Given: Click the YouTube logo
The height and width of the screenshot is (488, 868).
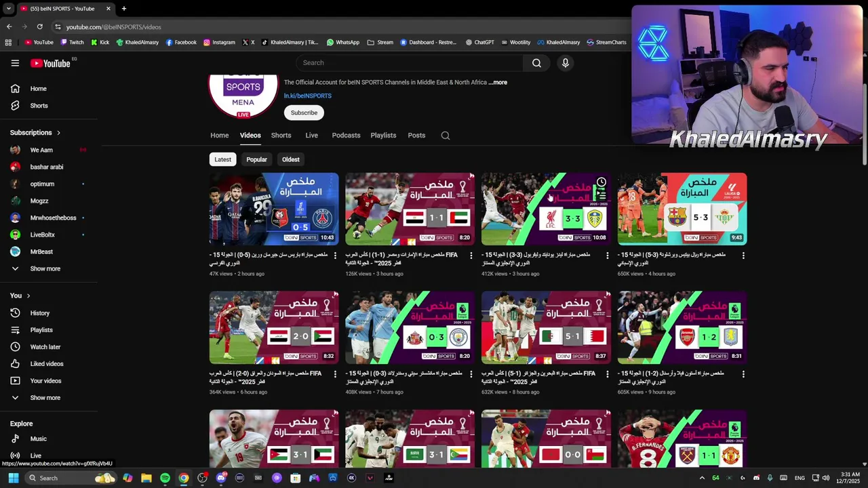Looking at the screenshot, I should pos(50,63).
